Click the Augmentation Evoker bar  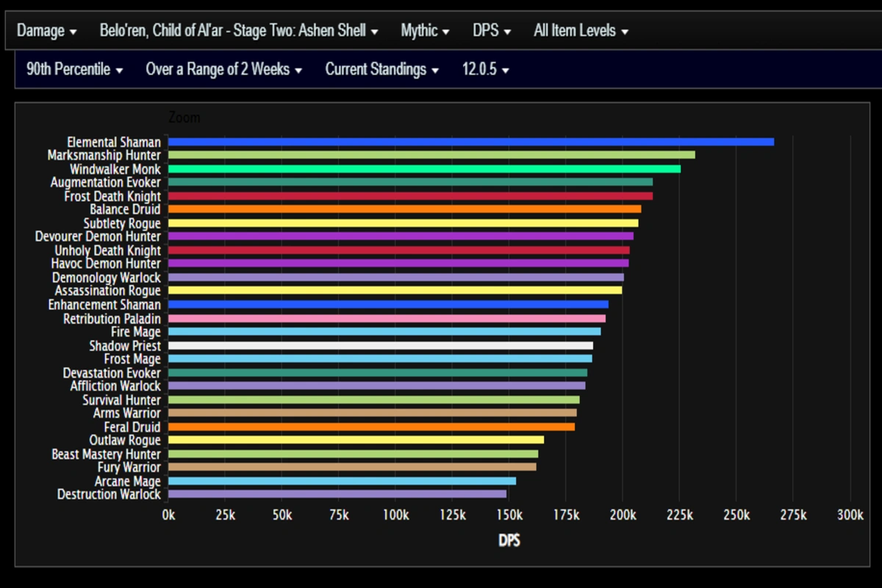click(x=410, y=182)
